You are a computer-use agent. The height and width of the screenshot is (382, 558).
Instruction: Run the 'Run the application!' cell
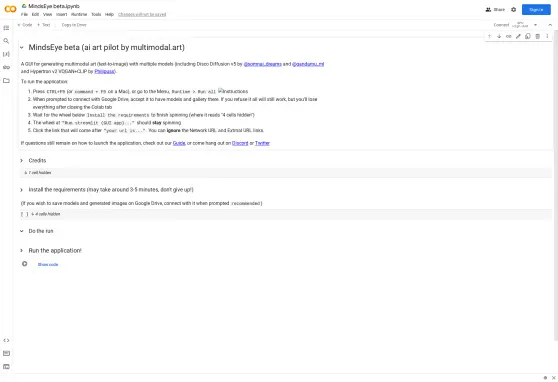click(25, 264)
